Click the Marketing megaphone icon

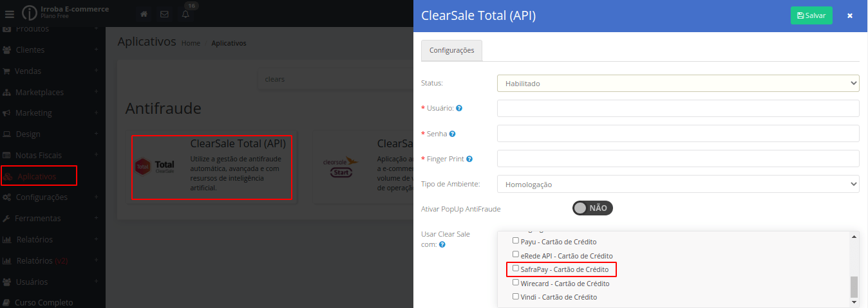(x=6, y=113)
